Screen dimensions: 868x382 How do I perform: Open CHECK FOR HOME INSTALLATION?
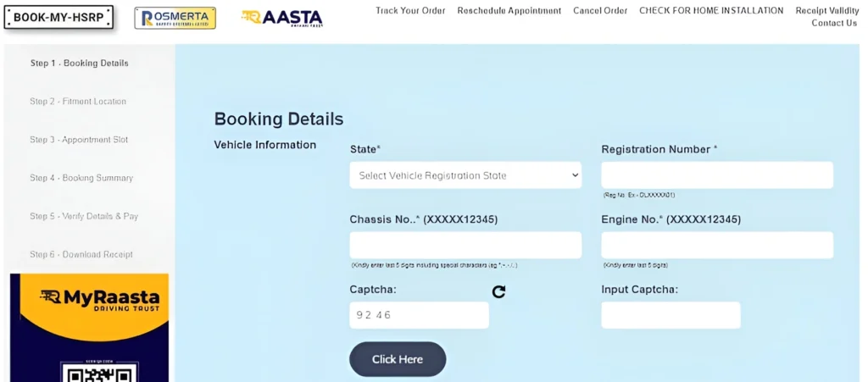710,11
